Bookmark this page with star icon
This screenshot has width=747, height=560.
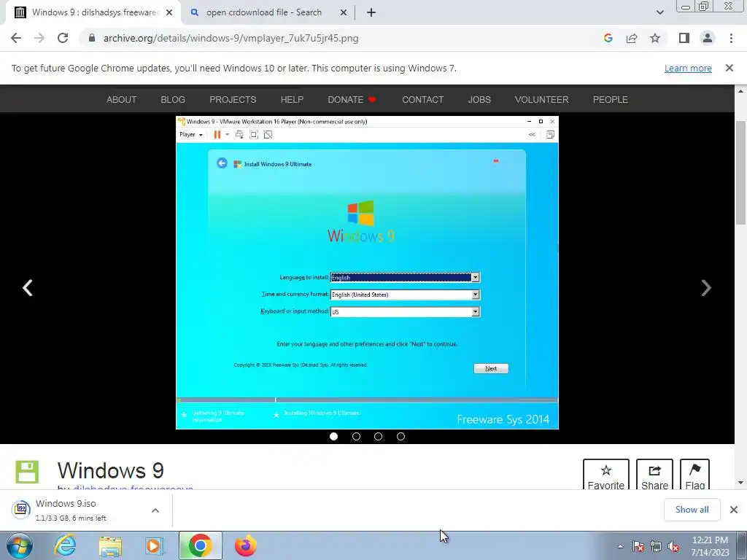655,38
